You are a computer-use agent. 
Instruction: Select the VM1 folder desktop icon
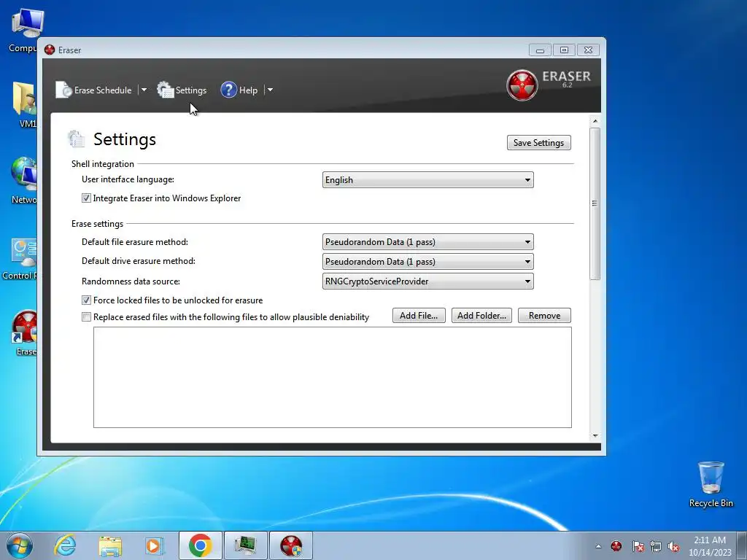[x=25, y=105]
